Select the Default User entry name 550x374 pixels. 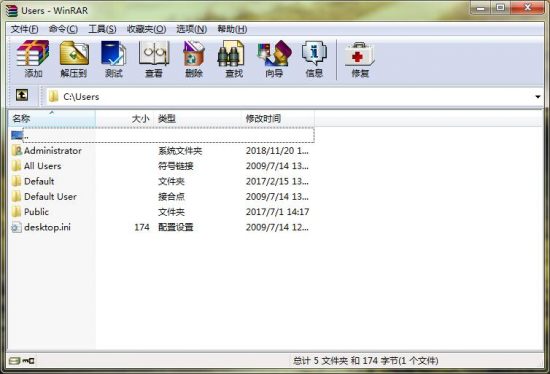pos(50,196)
